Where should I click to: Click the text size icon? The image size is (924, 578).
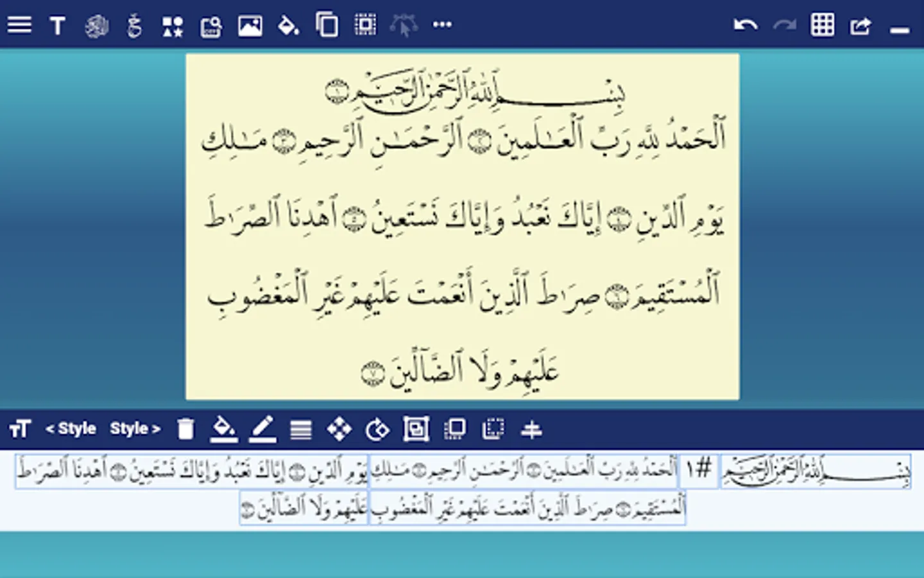point(20,428)
